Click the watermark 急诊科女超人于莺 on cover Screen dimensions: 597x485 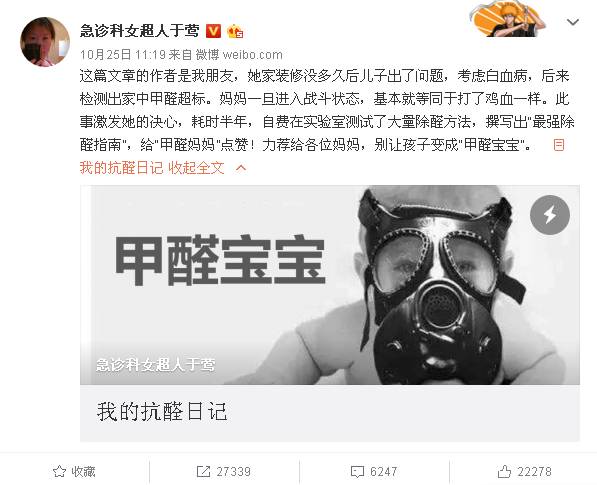pyautogui.click(x=155, y=365)
